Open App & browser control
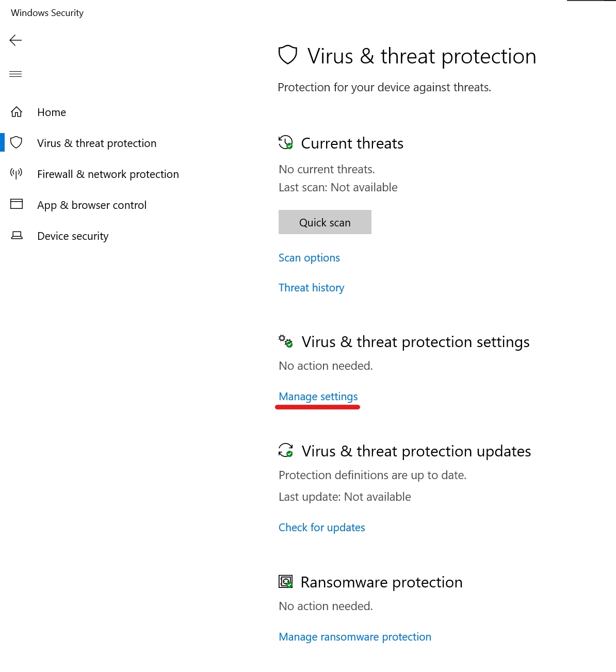This screenshot has width=616, height=672. tap(92, 205)
